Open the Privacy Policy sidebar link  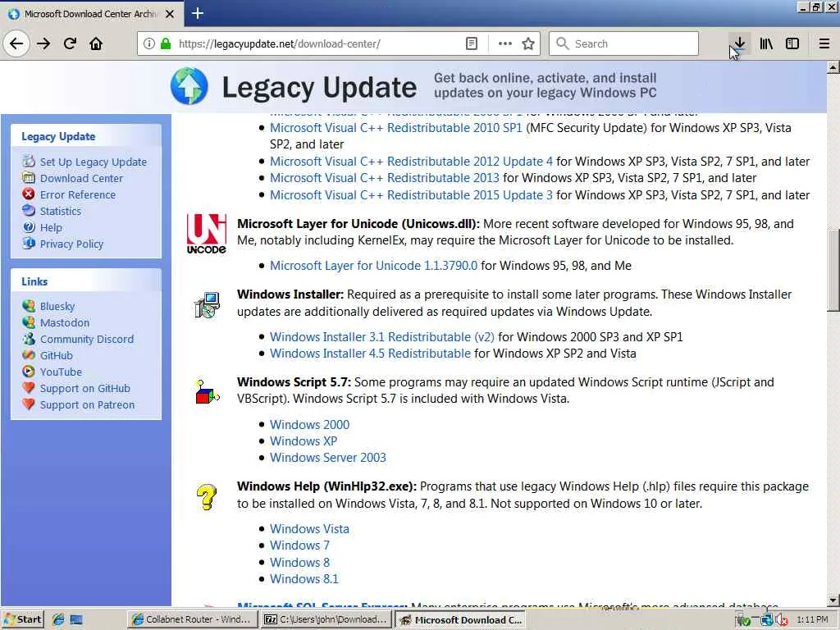(x=72, y=244)
